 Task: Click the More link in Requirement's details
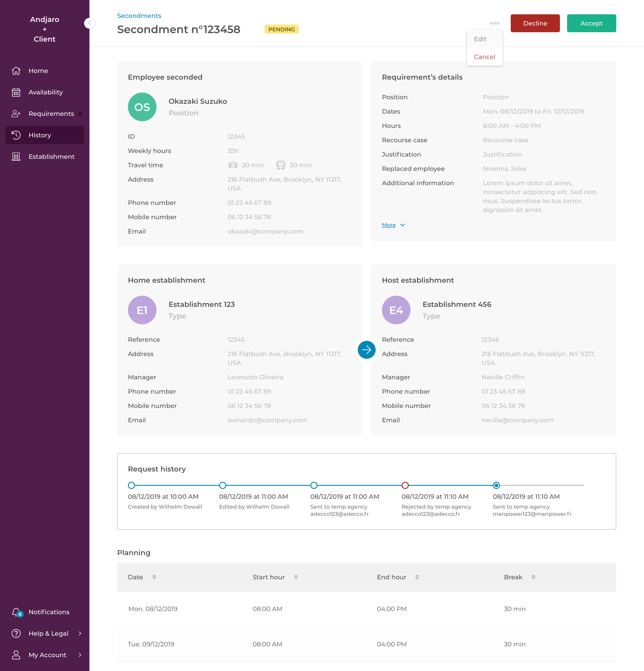[389, 225]
